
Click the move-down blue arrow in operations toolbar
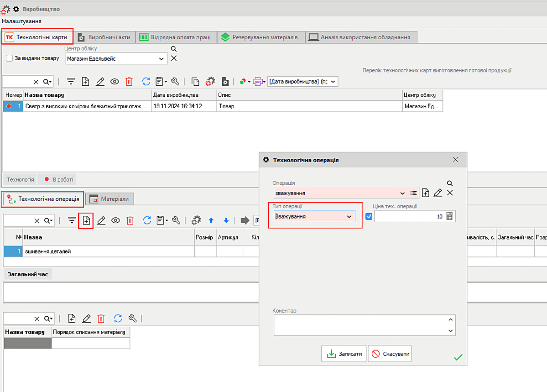226,220
